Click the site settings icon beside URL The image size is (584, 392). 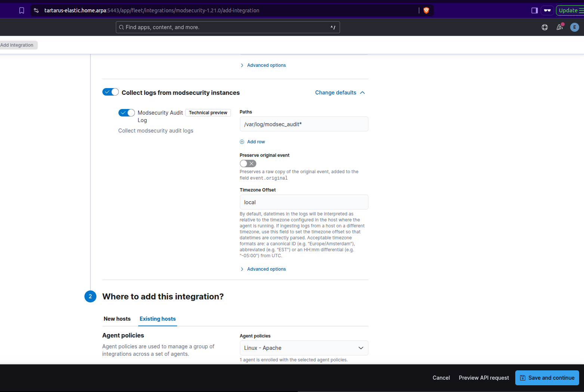click(x=36, y=10)
